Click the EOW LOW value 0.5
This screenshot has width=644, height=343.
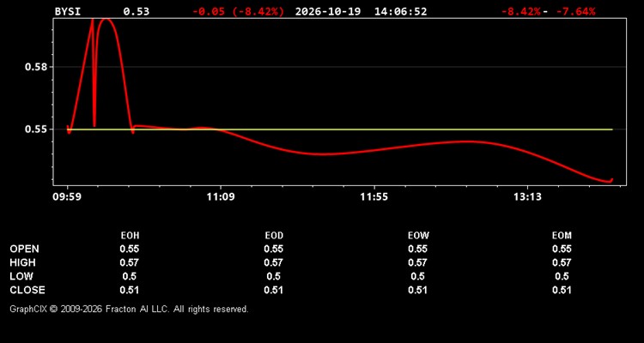click(x=417, y=276)
